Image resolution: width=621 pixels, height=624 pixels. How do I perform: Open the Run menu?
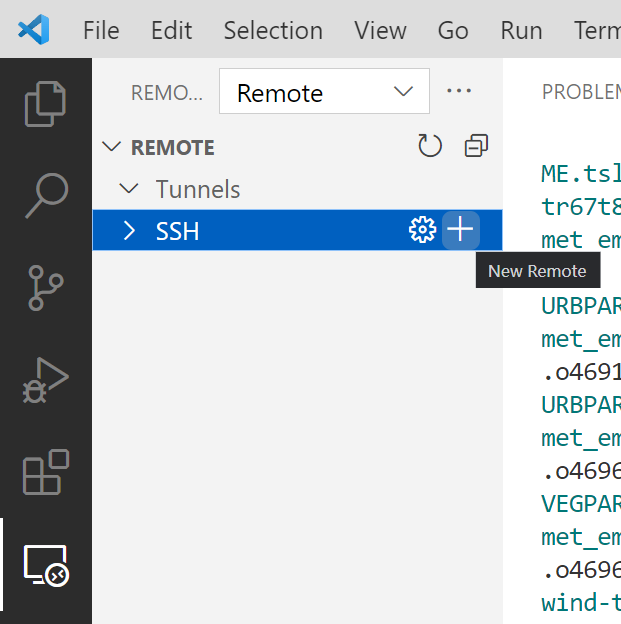[521, 30]
